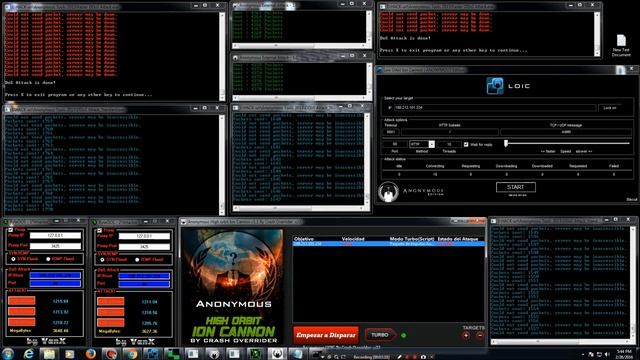This screenshot has width=640, height=360.
Task: Open the New Text Document desktop icon
Action: tap(621, 45)
